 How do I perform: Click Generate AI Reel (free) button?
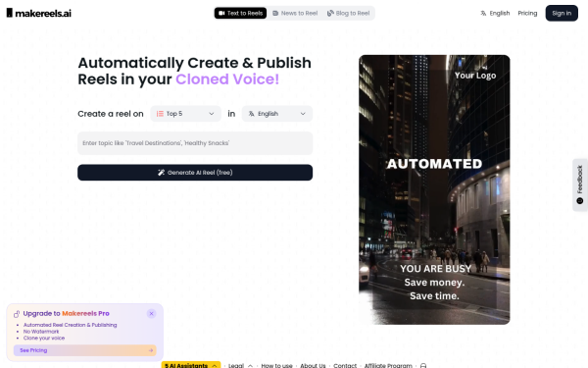195,173
